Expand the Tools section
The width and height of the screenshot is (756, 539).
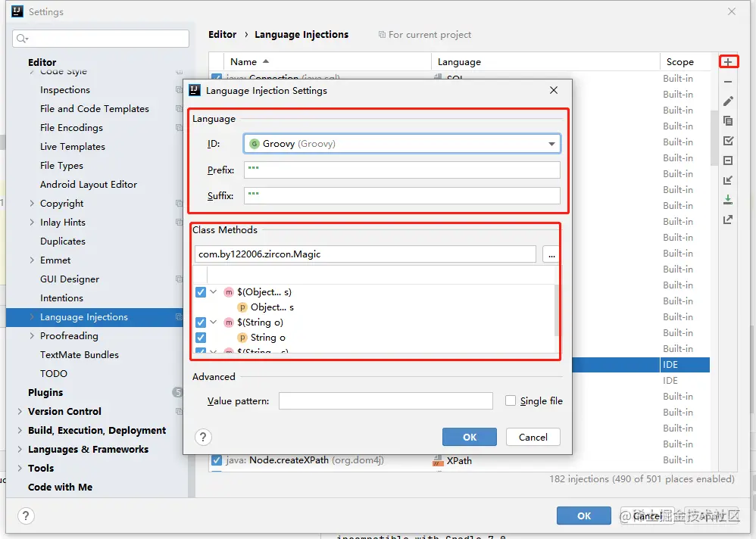coord(20,468)
